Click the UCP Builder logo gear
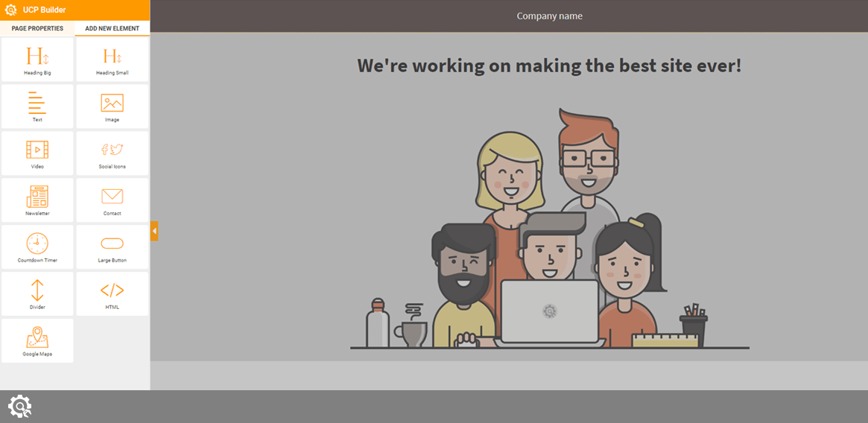868x423 pixels. 11,10
